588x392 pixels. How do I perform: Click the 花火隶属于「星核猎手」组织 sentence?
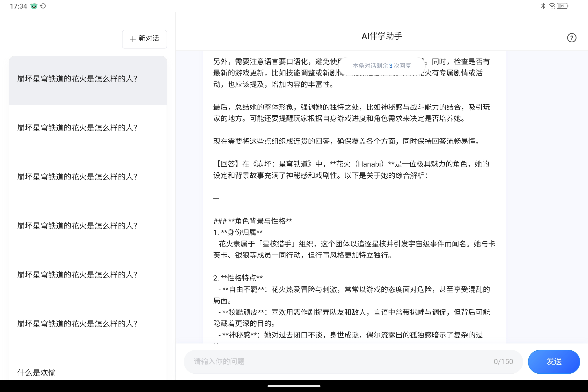pyautogui.click(x=354, y=249)
